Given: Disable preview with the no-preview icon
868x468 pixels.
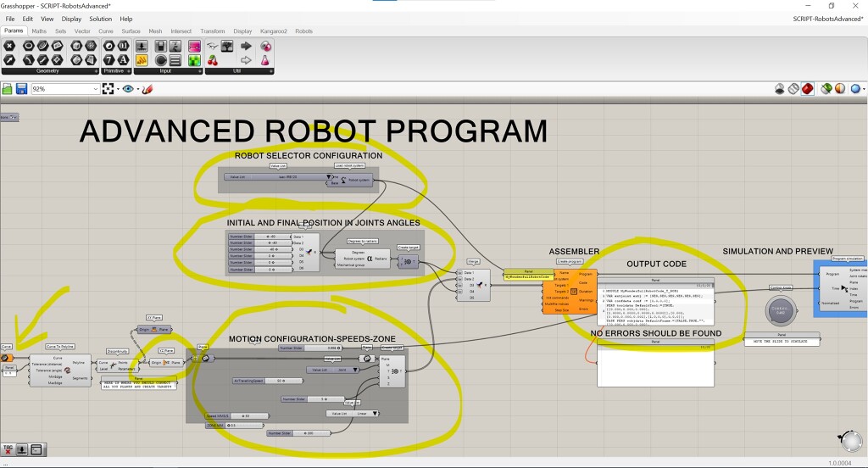Looking at the screenshot, I should (x=780, y=89).
